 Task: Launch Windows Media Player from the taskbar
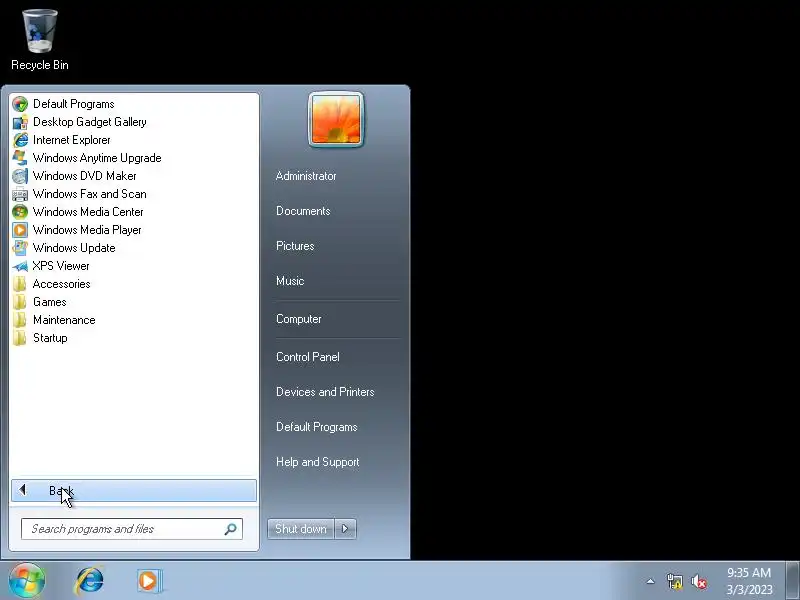tap(149, 581)
